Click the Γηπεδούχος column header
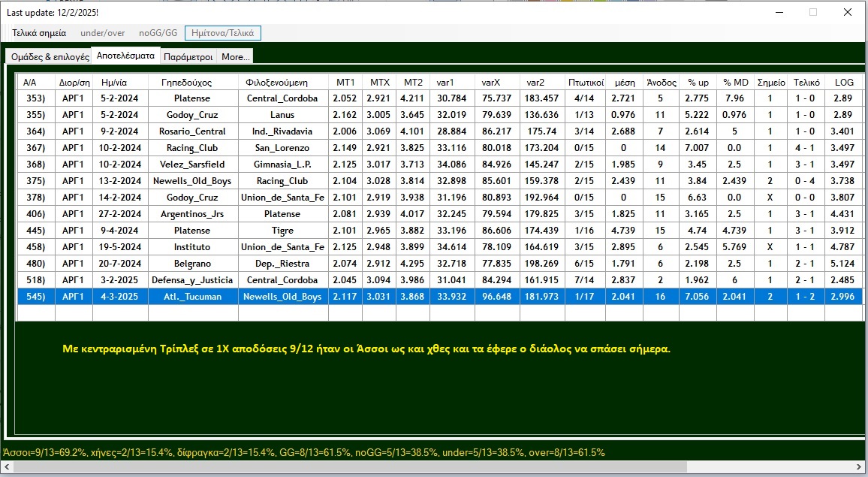Screen dimensions: 868x477 (192, 82)
